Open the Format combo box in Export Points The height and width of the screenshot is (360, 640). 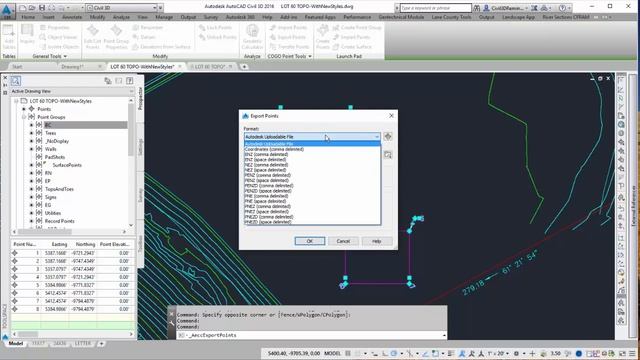[312, 137]
